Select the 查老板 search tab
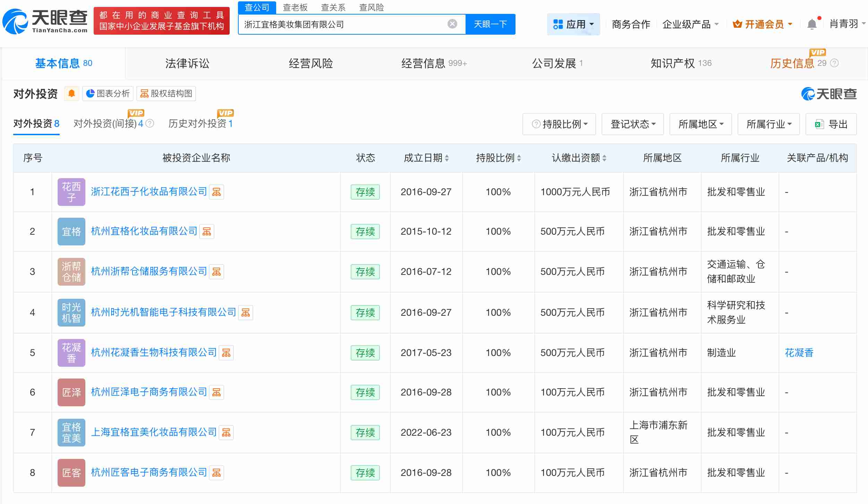 click(295, 8)
